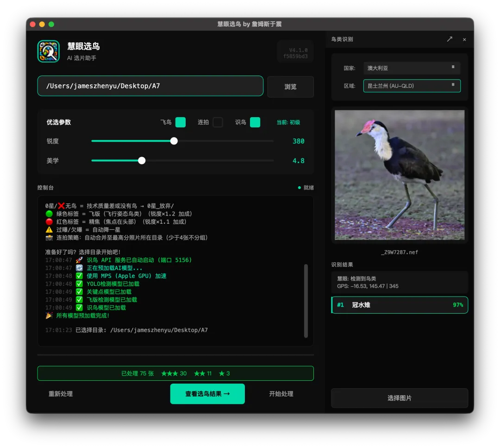Click the 17:01:23 已选择目录 log line
The height and width of the screenshot is (448, 500).
pos(126,330)
